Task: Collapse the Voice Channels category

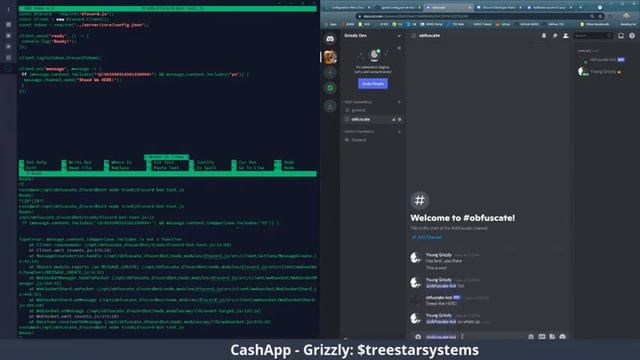Action: [x=359, y=132]
